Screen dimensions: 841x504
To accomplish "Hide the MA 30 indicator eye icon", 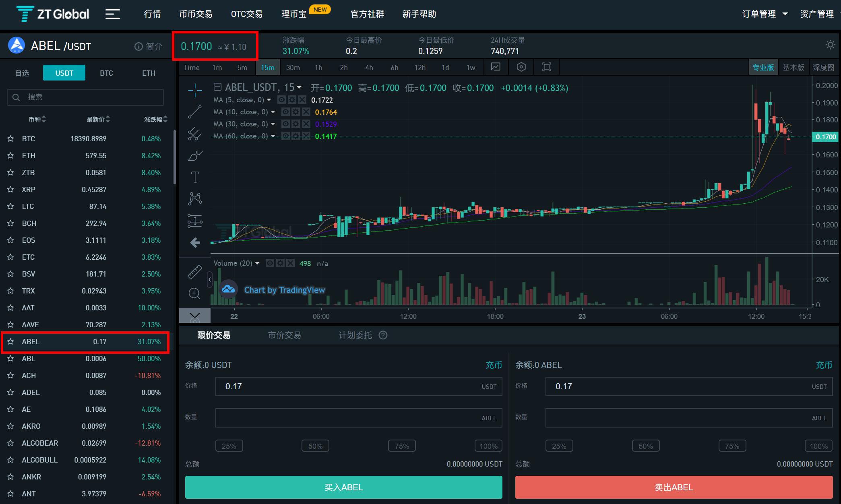I will pos(285,124).
